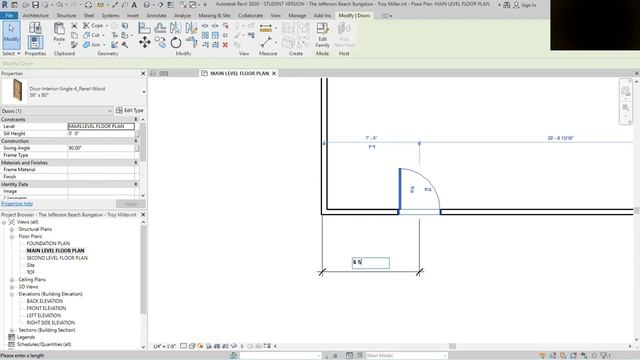This screenshot has height=360, width=640.
Task: Select the Modify tool in the ribbon
Action: (x=11, y=36)
